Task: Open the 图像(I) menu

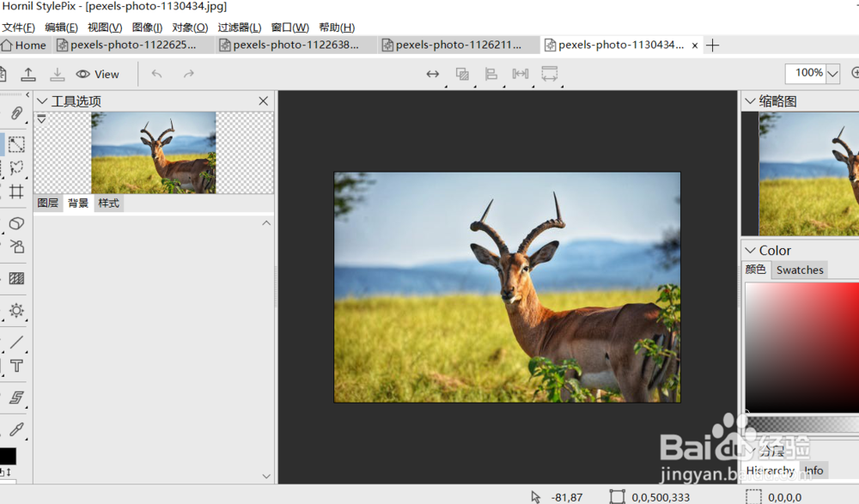Action: [x=147, y=27]
